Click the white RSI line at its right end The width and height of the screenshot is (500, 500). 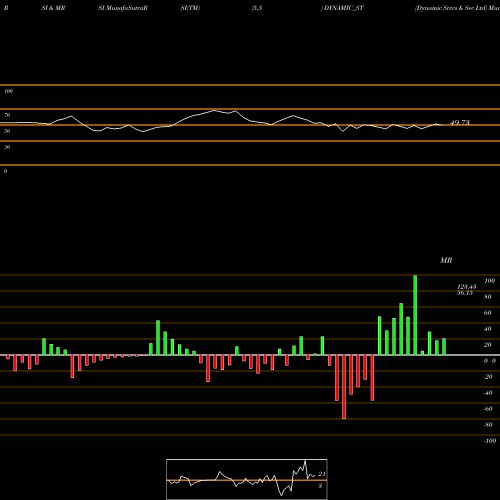tap(442, 125)
